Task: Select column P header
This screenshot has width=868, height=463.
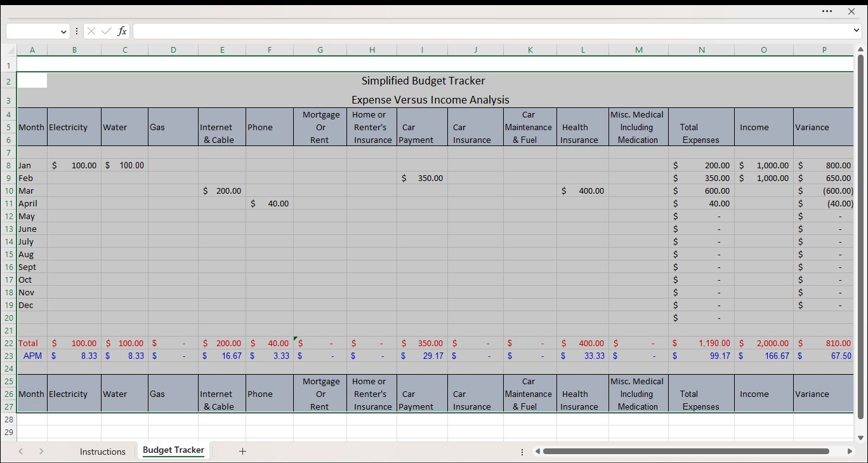Action: coord(824,50)
